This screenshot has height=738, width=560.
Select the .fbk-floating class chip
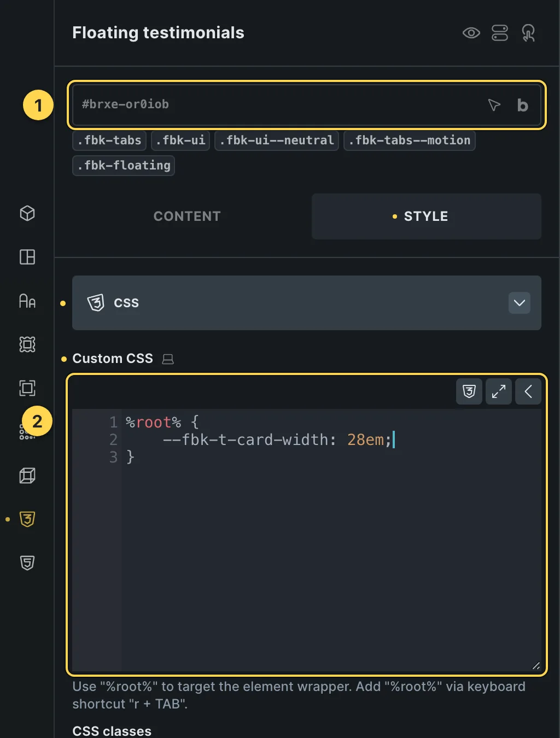124,166
